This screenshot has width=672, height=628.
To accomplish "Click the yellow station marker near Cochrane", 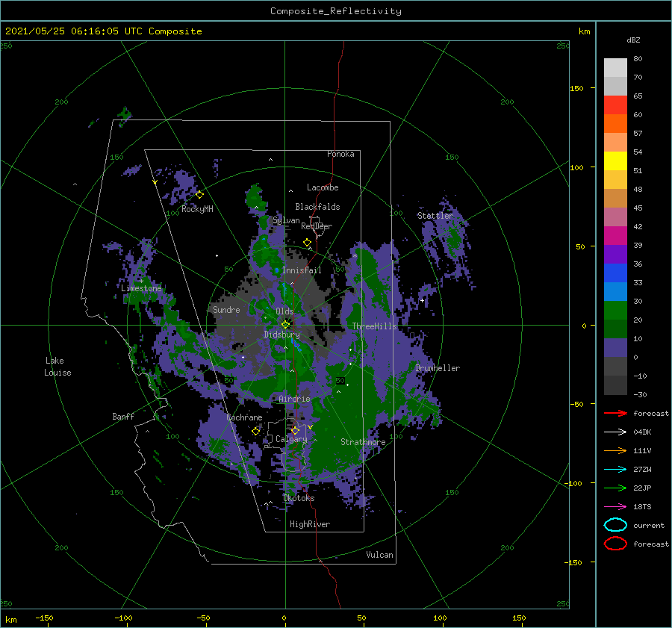I will pyautogui.click(x=256, y=431).
